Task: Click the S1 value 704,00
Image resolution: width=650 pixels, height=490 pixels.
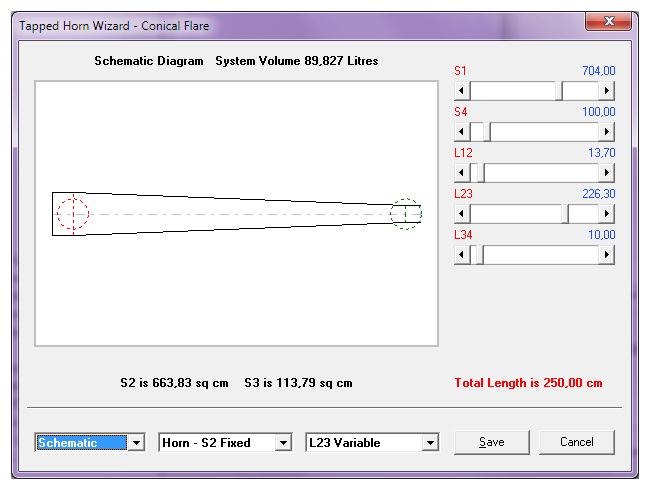Action: [x=599, y=71]
